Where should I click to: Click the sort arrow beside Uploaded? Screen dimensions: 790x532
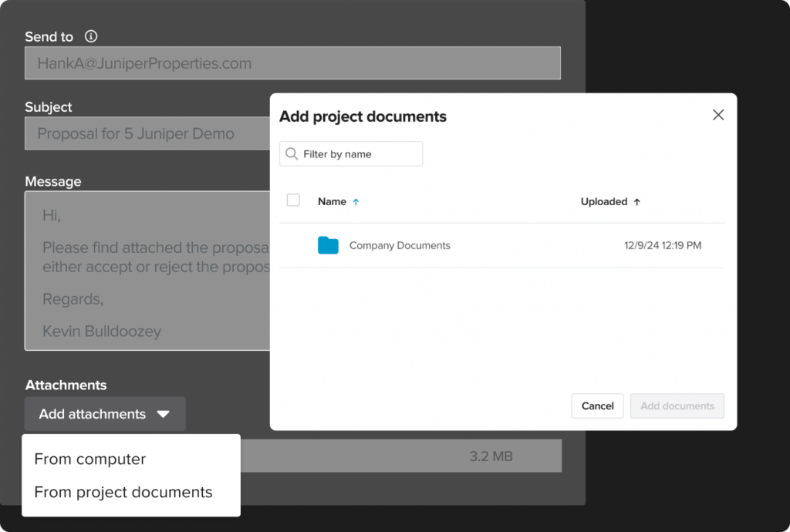click(637, 201)
